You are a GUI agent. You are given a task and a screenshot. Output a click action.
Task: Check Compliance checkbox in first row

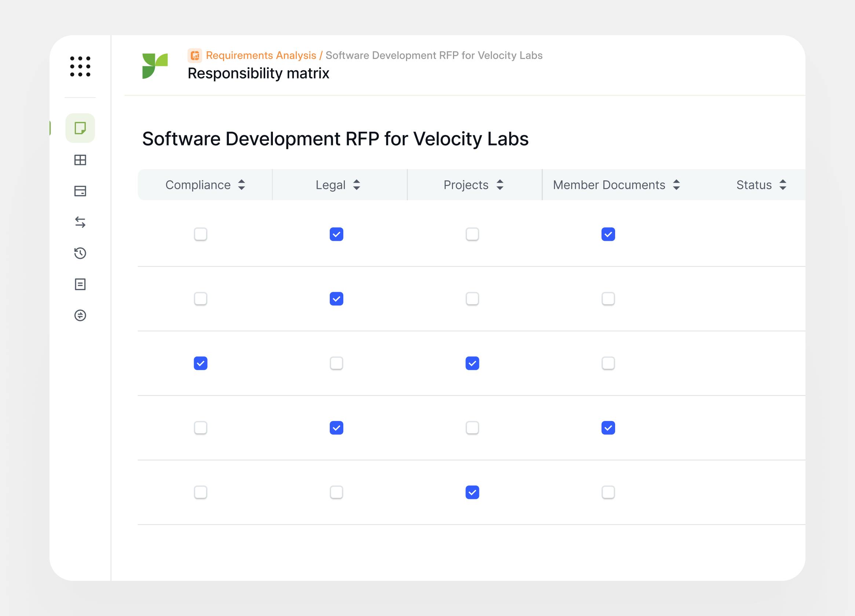(201, 234)
